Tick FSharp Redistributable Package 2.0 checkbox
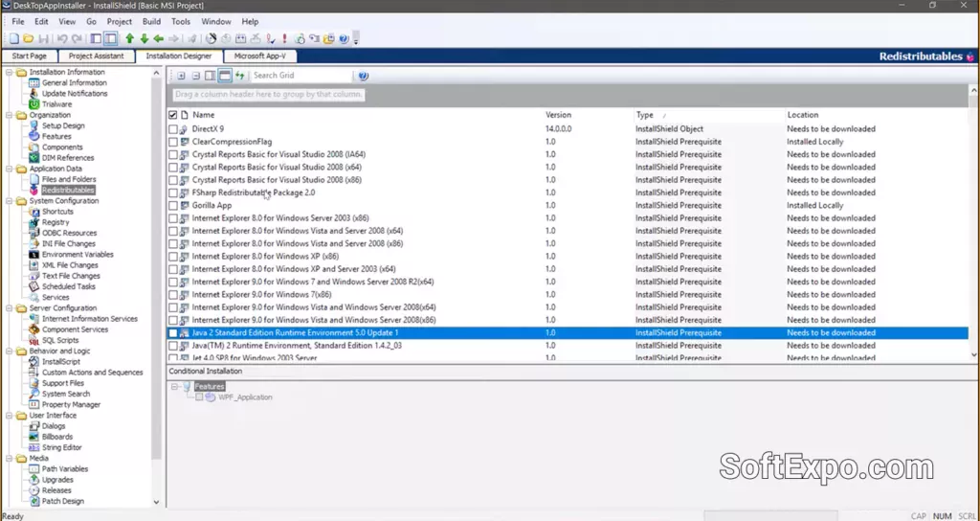980x521 pixels. pyautogui.click(x=173, y=193)
